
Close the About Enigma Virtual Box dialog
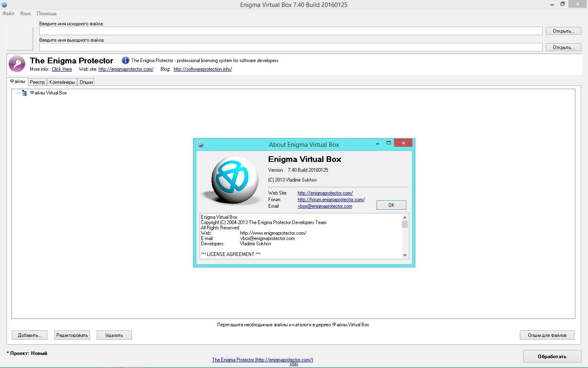coord(403,143)
